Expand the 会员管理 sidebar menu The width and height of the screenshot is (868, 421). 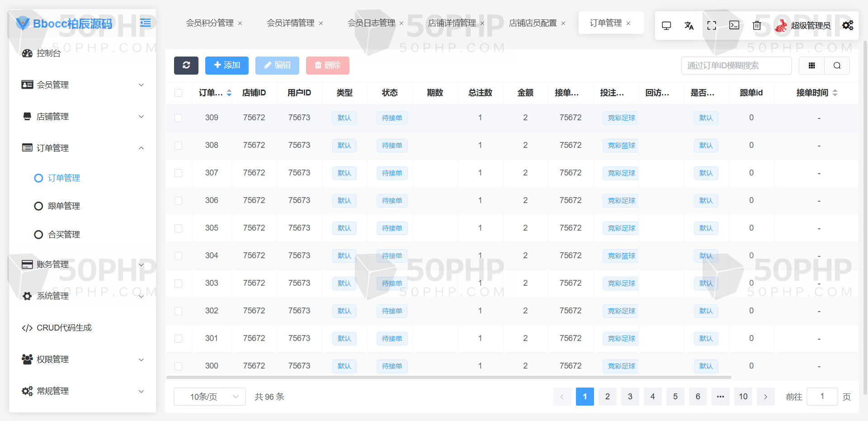(x=83, y=85)
